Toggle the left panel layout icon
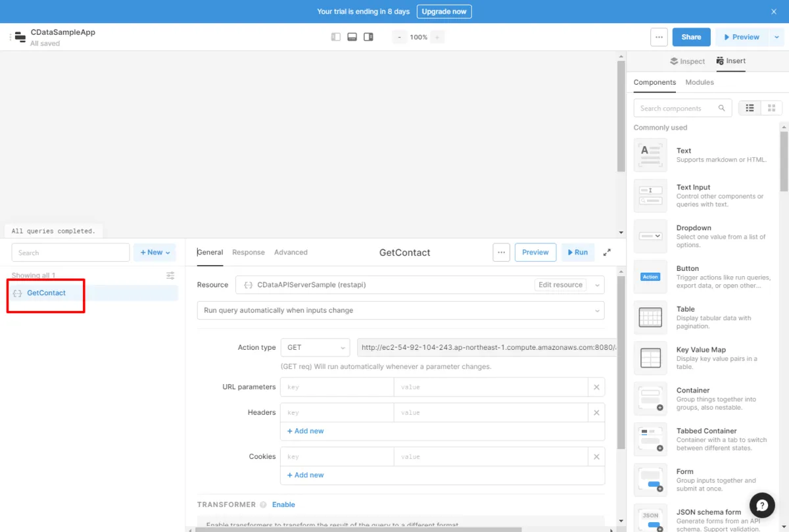 click(336, 37)
